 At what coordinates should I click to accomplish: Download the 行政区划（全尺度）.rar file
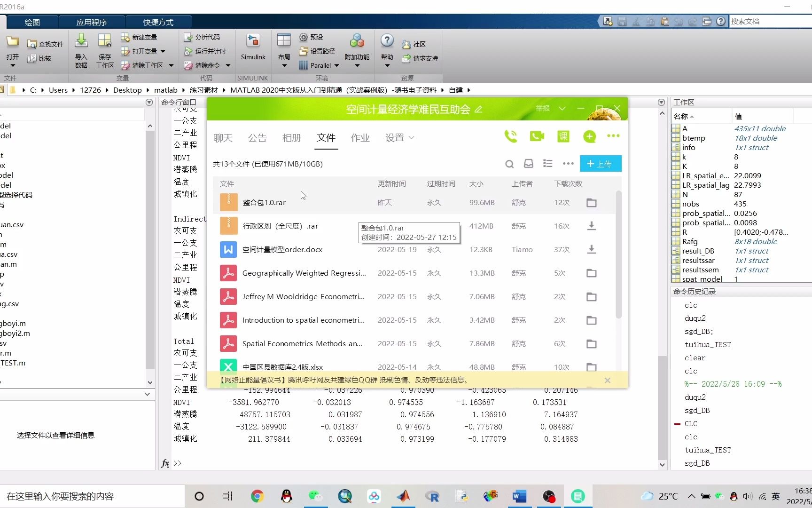(x=591, y=226)
